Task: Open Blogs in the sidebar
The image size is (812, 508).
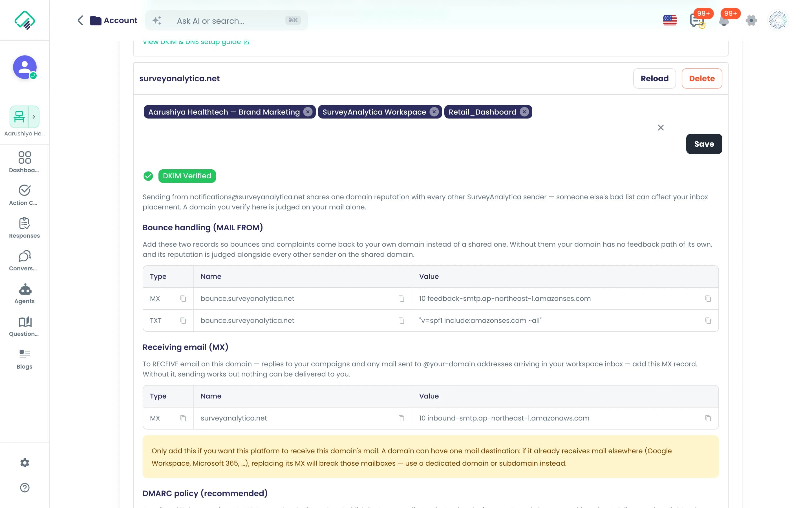Action: [x=25, y=359]
